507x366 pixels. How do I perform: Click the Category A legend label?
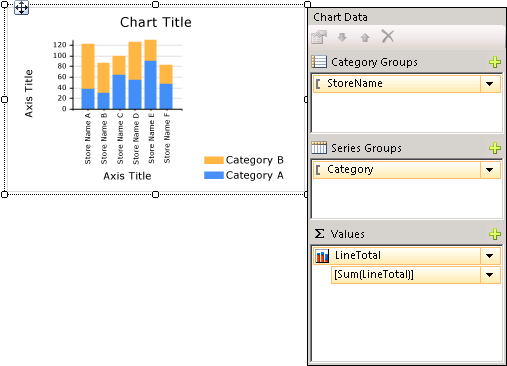[255, 175]
